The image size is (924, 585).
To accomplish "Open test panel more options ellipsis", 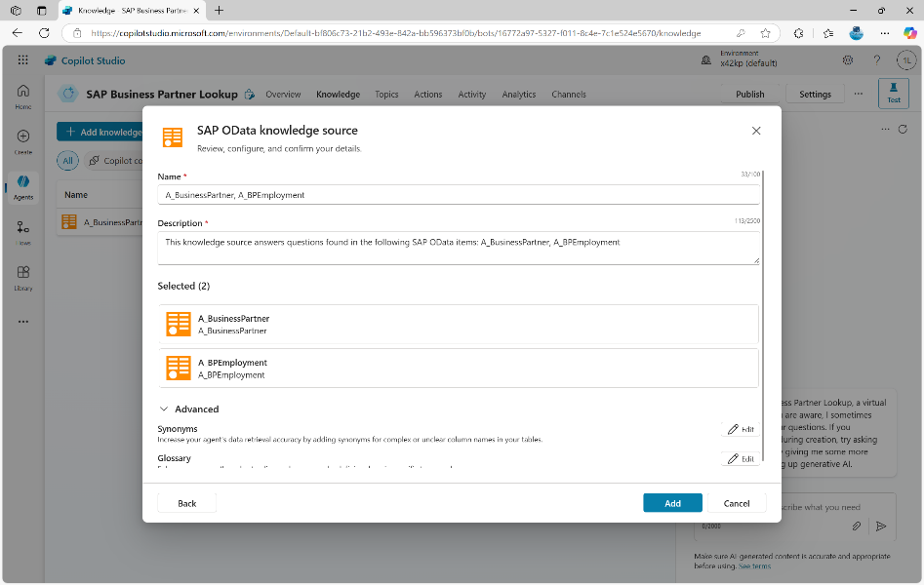I will pyautogui.click(x=885, y=129).
